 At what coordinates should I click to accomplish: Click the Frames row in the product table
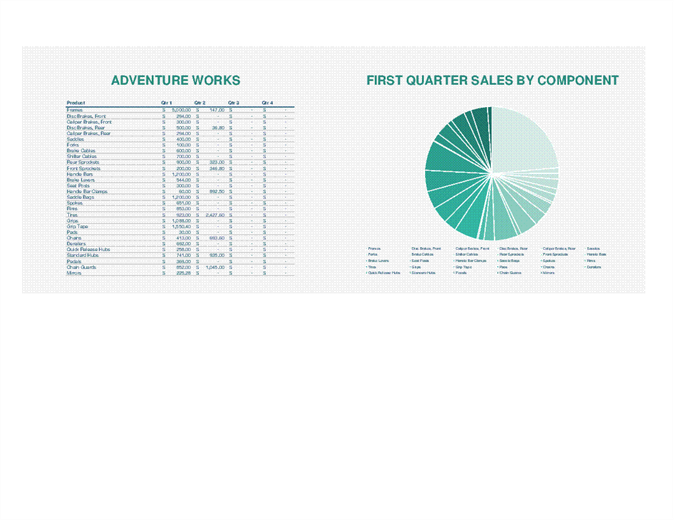tap(75, 110)
